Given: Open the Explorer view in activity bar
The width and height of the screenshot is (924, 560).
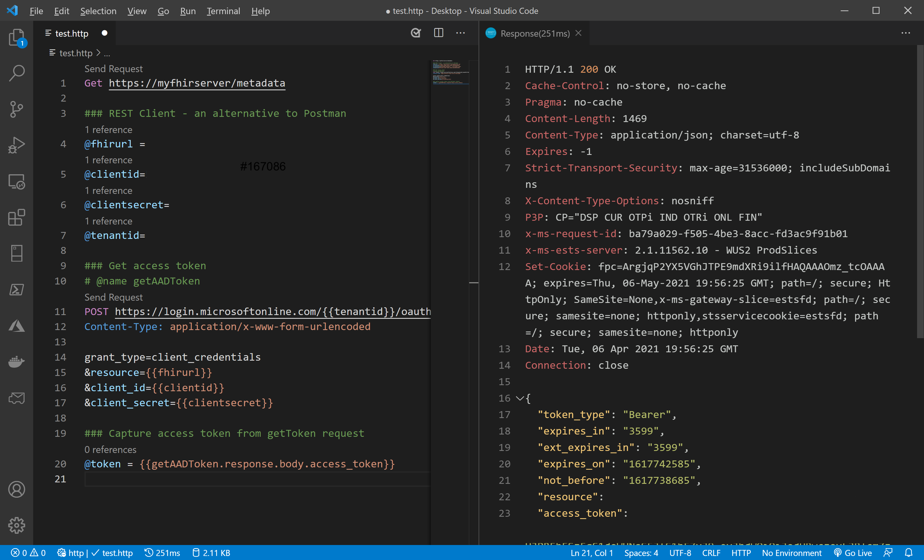Looking at the screenshot, I should [16, 38].
